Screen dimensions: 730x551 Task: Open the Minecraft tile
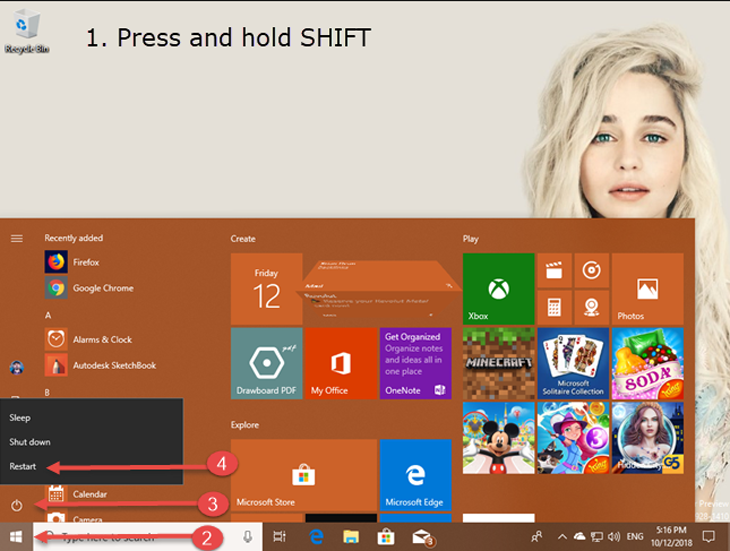499,363
